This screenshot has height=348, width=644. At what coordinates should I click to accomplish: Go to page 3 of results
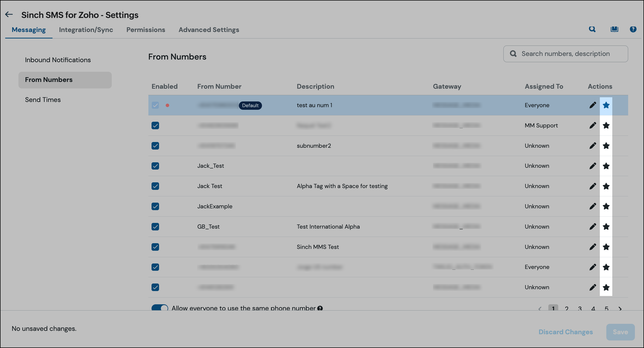[x=580, y=309]
